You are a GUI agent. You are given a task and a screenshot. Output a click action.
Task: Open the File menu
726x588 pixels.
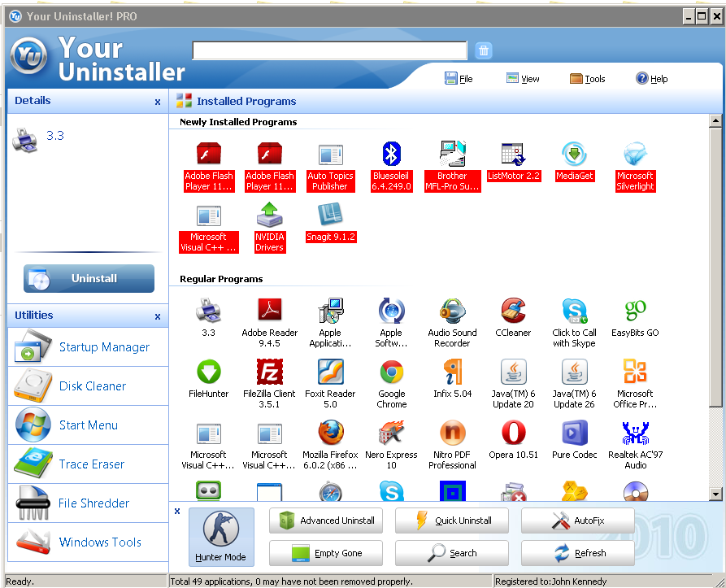(x=459, y=79)
